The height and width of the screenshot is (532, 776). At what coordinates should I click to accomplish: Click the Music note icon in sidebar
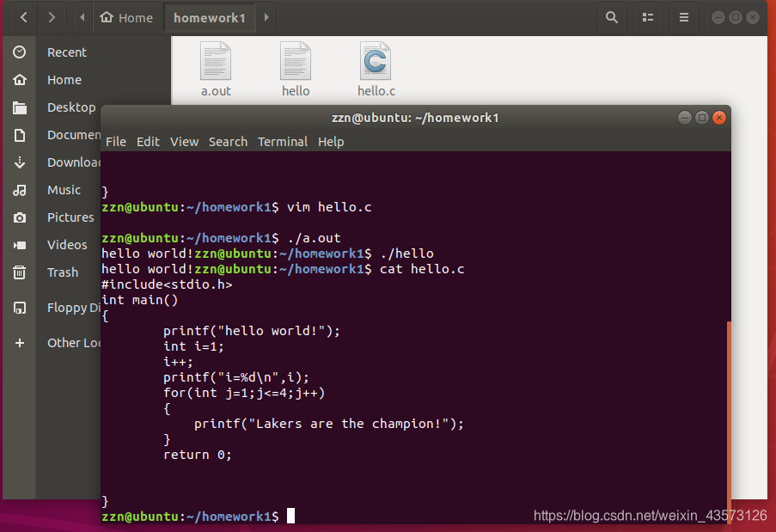(x=19, y=190)
